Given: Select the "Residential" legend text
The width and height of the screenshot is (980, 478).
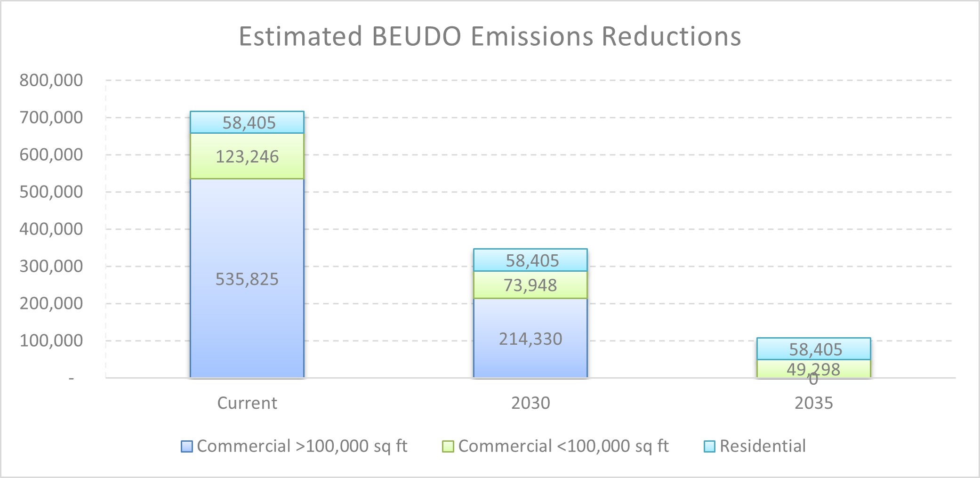Looking at the screenshot, I should 763,446.
